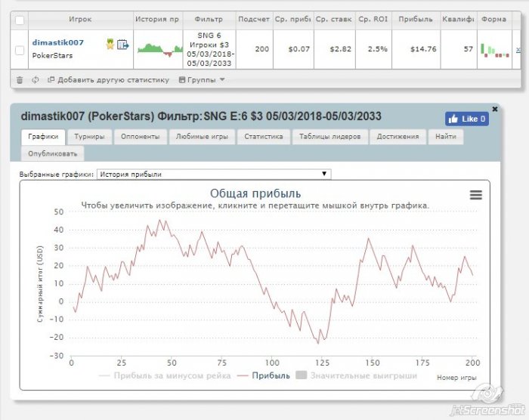Switch to the Достижения tab

point(398,137)
